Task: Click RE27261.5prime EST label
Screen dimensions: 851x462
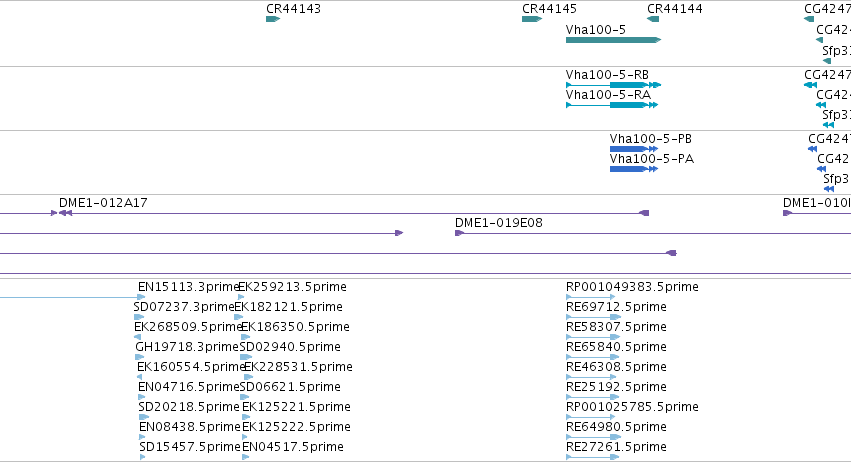Action: pyautogui.click(x=616, y=447)
